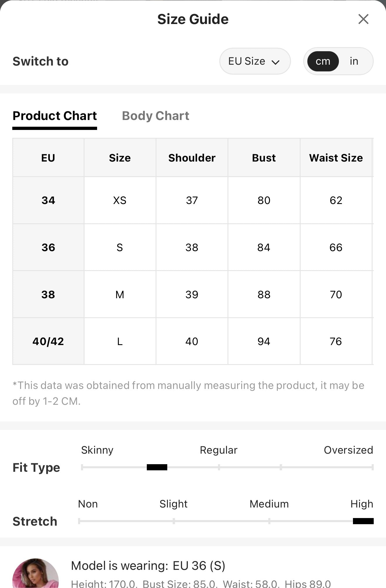
Task: Switch units to cm
Action: 323,61
